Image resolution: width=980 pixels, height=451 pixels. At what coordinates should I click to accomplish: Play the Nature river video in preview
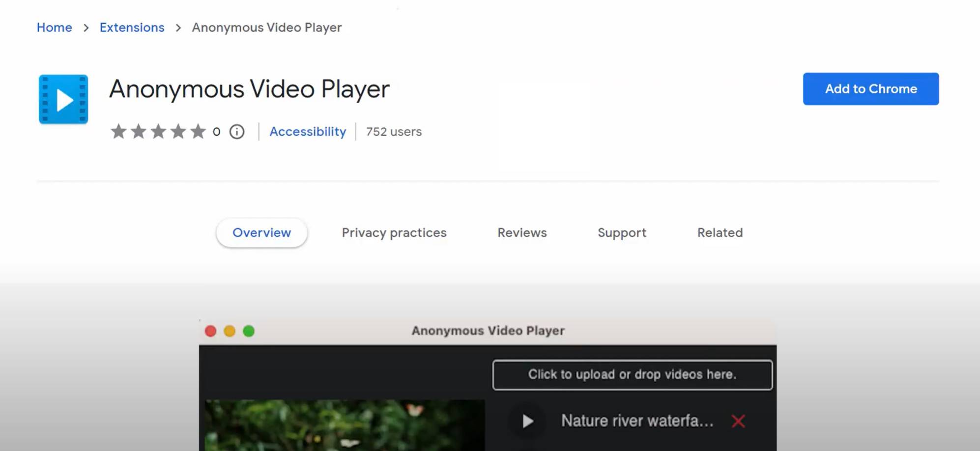pos(527,421)
